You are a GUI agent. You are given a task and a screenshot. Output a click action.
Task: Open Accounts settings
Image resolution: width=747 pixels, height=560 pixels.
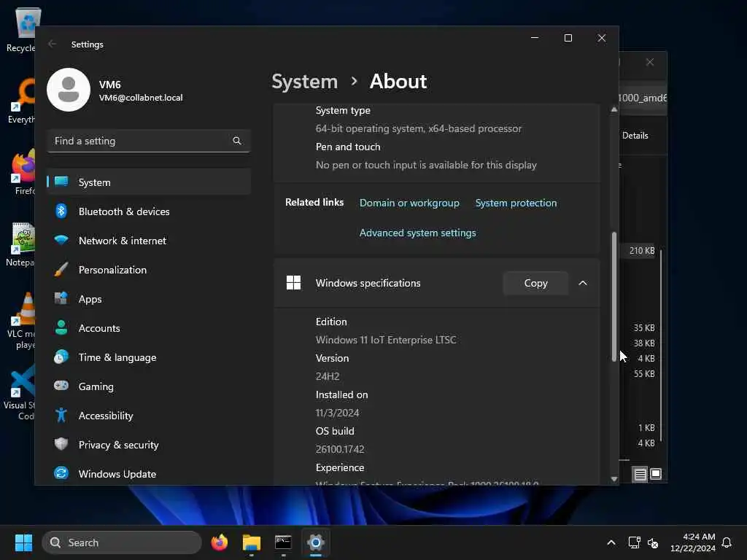pos(149,328)
